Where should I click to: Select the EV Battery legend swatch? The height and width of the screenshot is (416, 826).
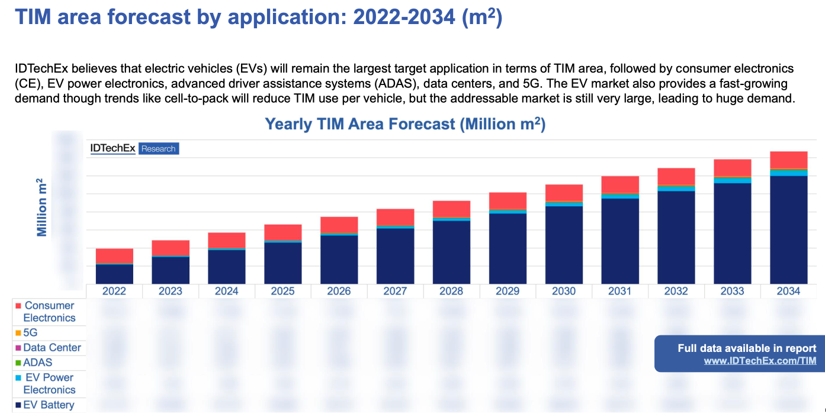click(x=18, y=405)
